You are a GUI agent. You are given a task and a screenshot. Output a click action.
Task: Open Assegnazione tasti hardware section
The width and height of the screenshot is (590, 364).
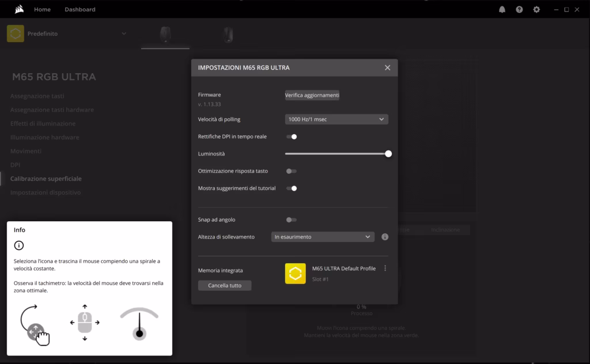[52, 110]
